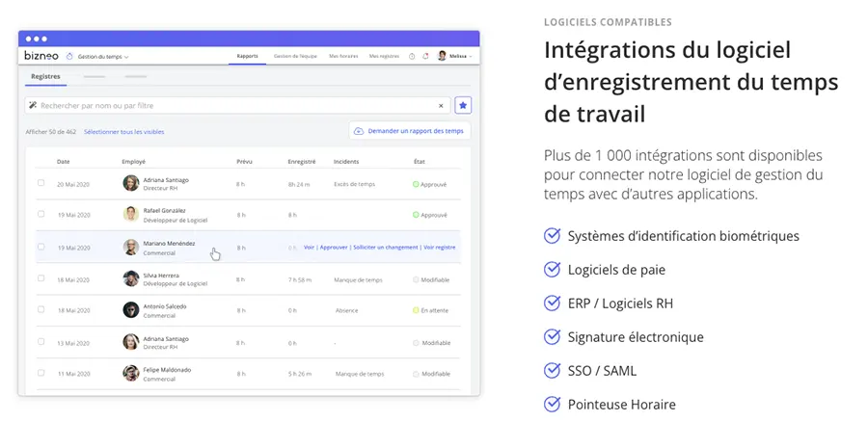Image resolution: width=868 pixels, height=422 pixels.
Task: Click the 5 h 26 m recorded time
Action: point(300,374)
